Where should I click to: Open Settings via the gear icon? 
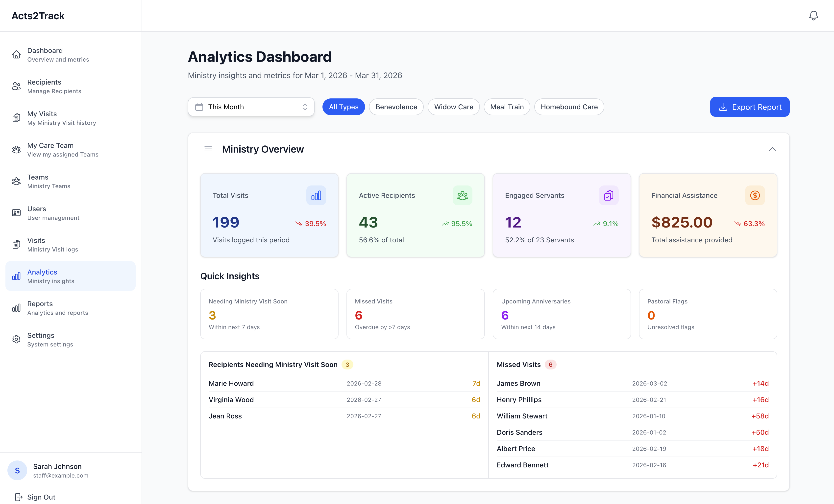[17, 339]
